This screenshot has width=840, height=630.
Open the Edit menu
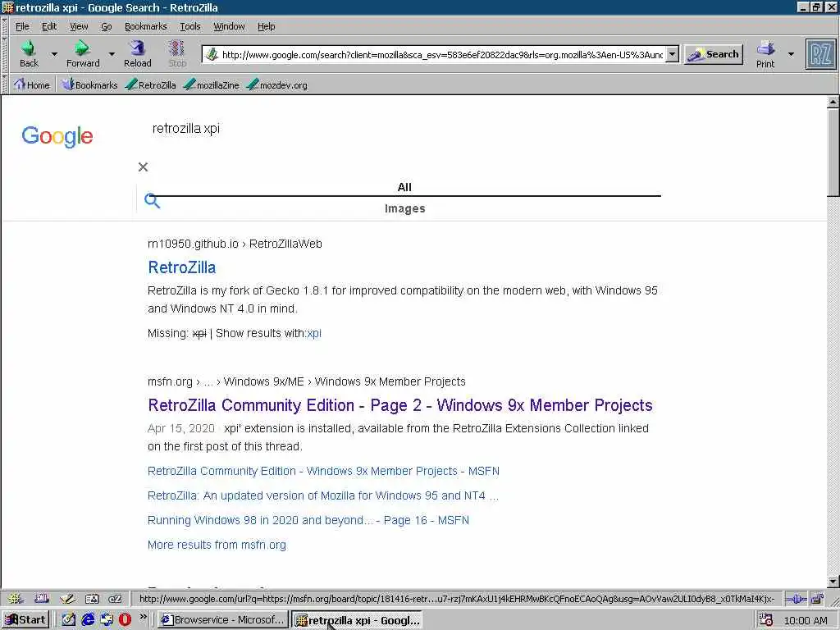tap(49, 26)
